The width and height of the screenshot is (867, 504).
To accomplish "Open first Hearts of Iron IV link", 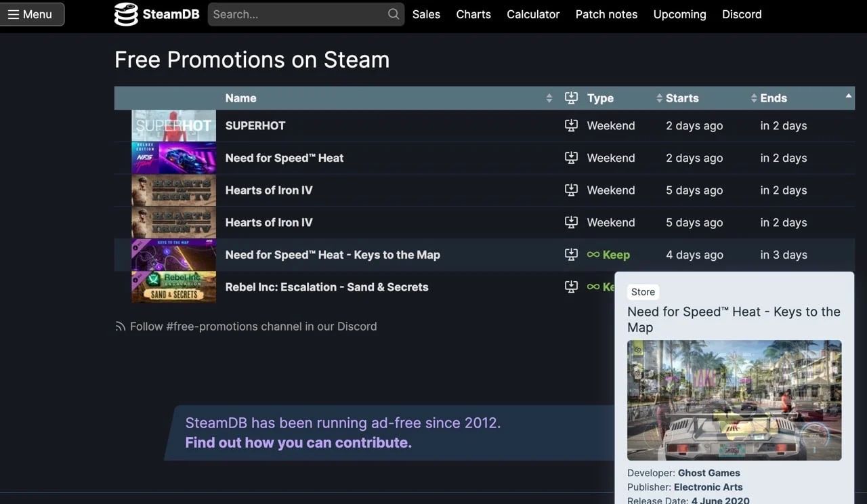I will point(269,190).
